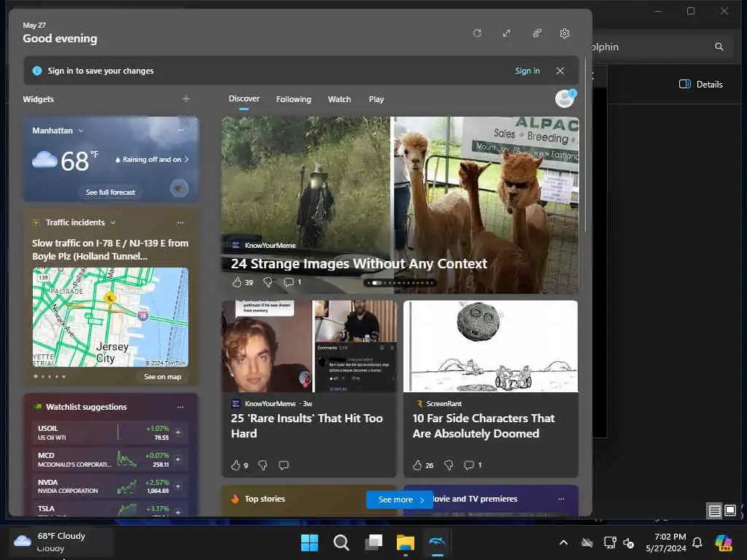
Task: Add a widget with plus icon
Action: pyautogui.click(x=186, y=98)
